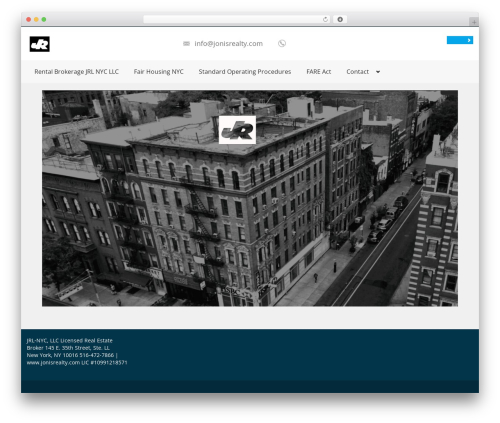Expand the Contact dropdown arrow
Image resolution: width=500 pixels, height=423 pixels.
[378, 72]
